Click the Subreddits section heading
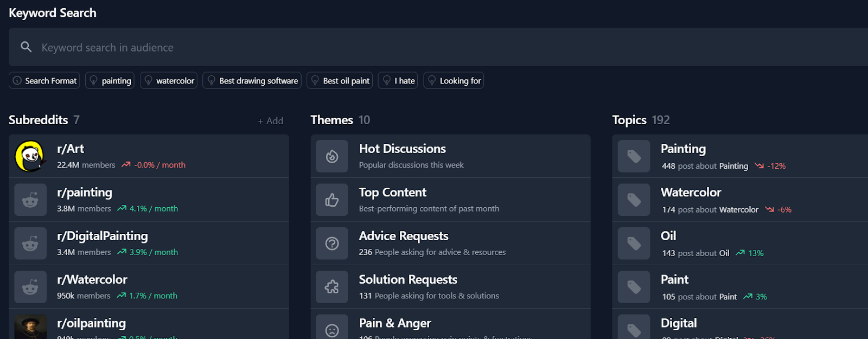 coord(39,120)
